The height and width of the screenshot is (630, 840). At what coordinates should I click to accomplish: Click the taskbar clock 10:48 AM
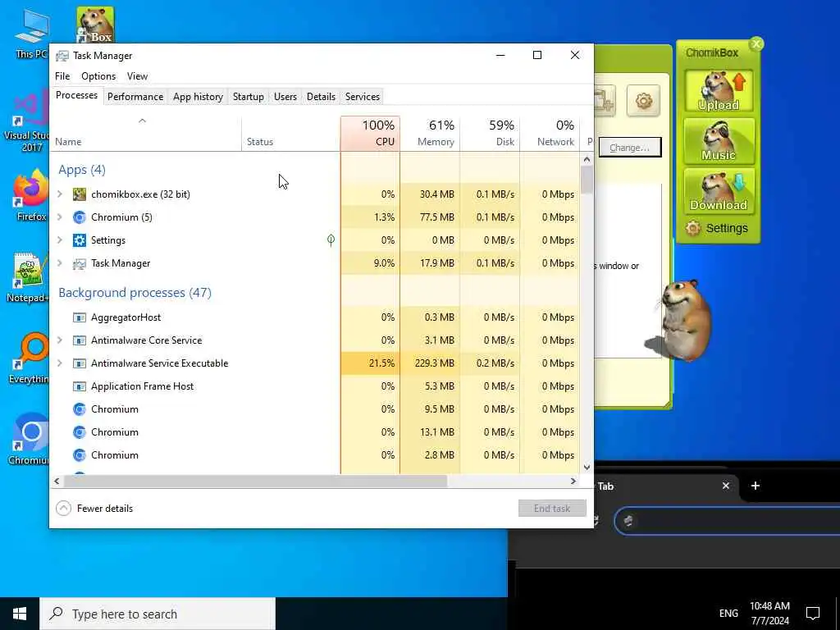point(769,614)
